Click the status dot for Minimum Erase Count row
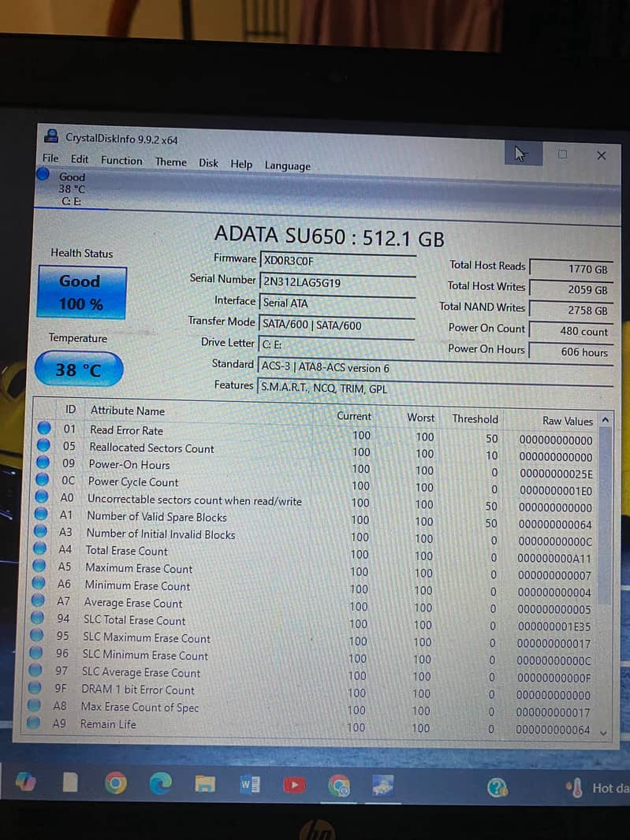 point(39,582)
